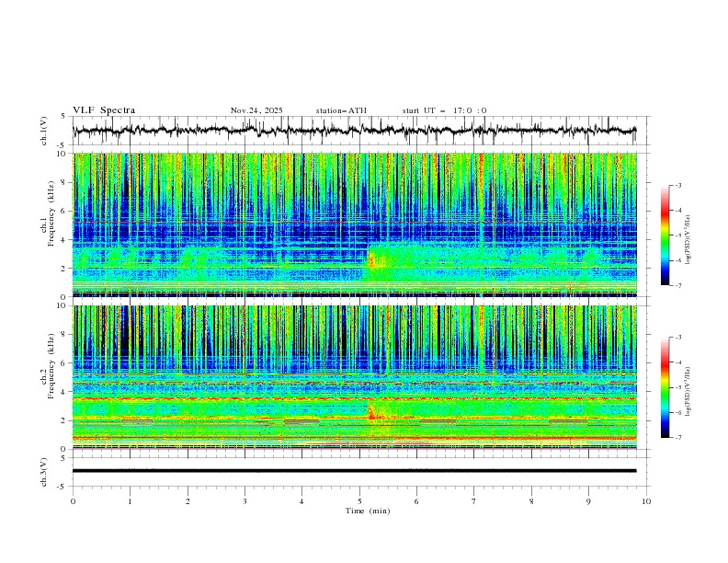Image resolution: width=728 pixels, height=563 pixels.
Task: Click the ch.2 'Frequency (kHz)' axis label
Action: pyautogui.click(x=51, y=366)
